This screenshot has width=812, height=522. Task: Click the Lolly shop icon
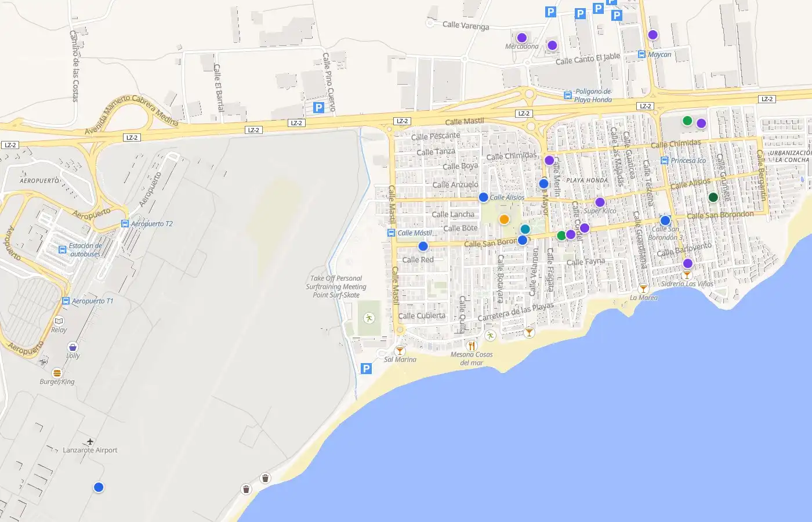72,347
